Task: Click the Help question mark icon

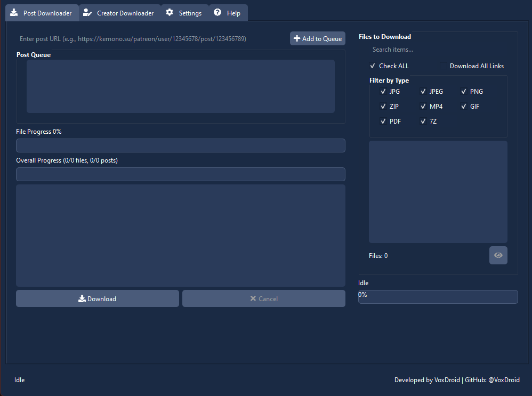Action: [216, 12]
